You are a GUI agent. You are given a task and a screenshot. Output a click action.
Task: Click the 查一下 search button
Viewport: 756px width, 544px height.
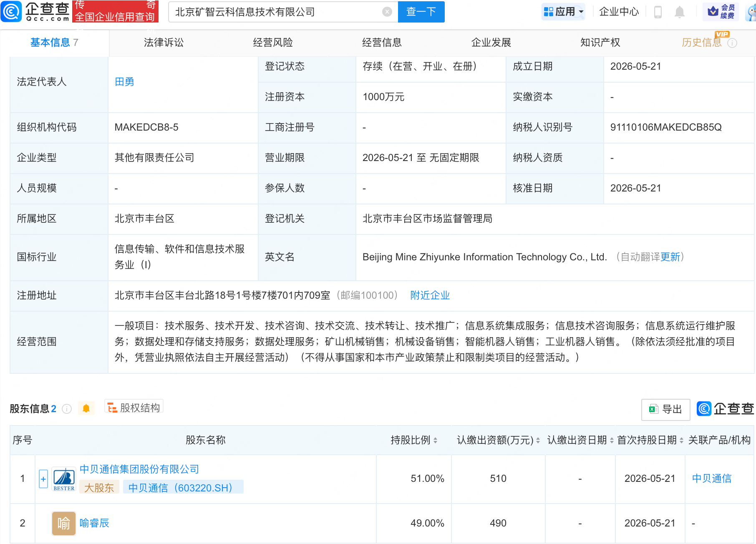point(421,12)
